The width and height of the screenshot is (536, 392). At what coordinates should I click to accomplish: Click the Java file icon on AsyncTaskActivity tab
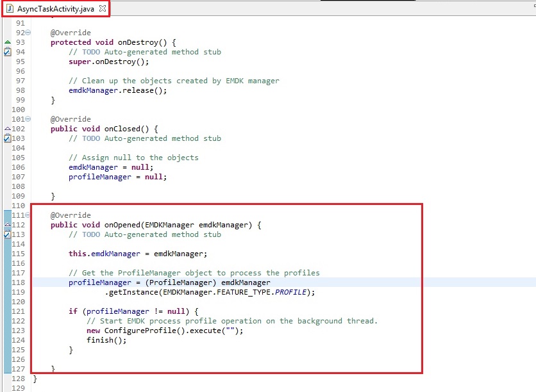tap(11, 8)
